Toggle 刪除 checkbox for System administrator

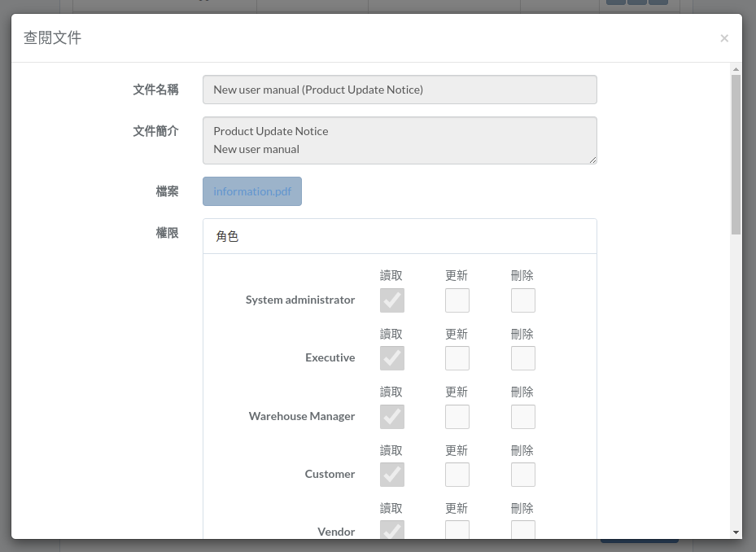coord(523,300)
